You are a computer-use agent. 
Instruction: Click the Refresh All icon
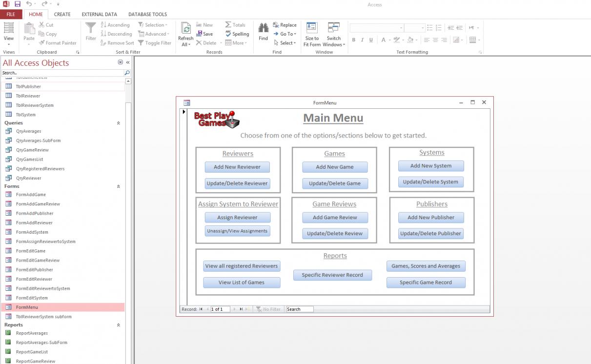185,29
